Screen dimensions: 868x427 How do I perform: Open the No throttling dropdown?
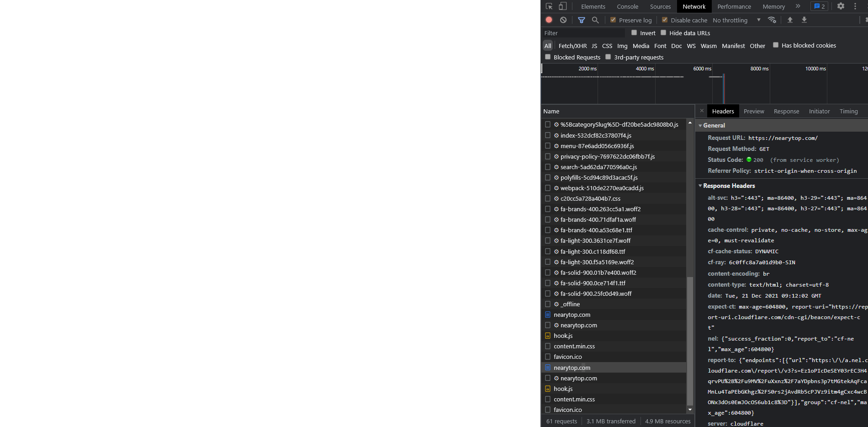click(736, 20)
